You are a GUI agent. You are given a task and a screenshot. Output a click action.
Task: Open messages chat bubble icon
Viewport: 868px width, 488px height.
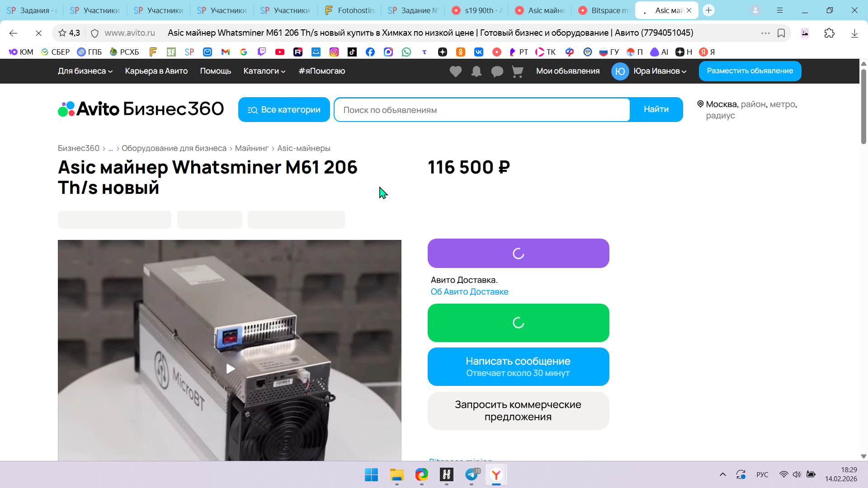point(497,71)
